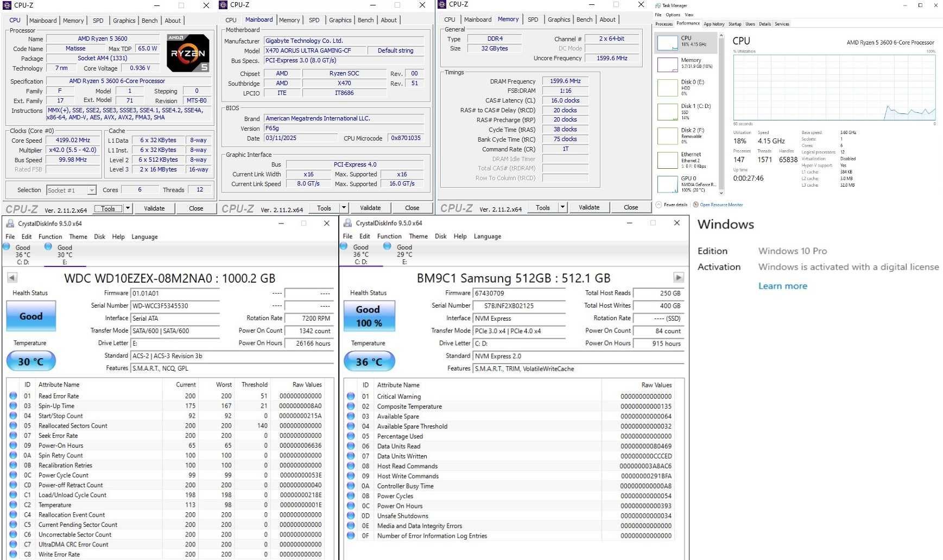Screen dimensions: 943x560
Task: Open Startup tab in Task Manager
Action: (x=735, y=24)
